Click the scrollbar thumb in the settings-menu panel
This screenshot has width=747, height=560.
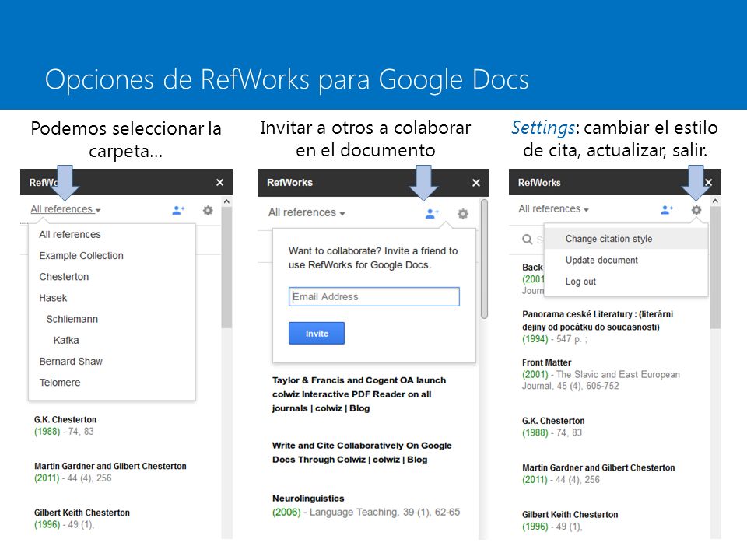coord(715,268)
